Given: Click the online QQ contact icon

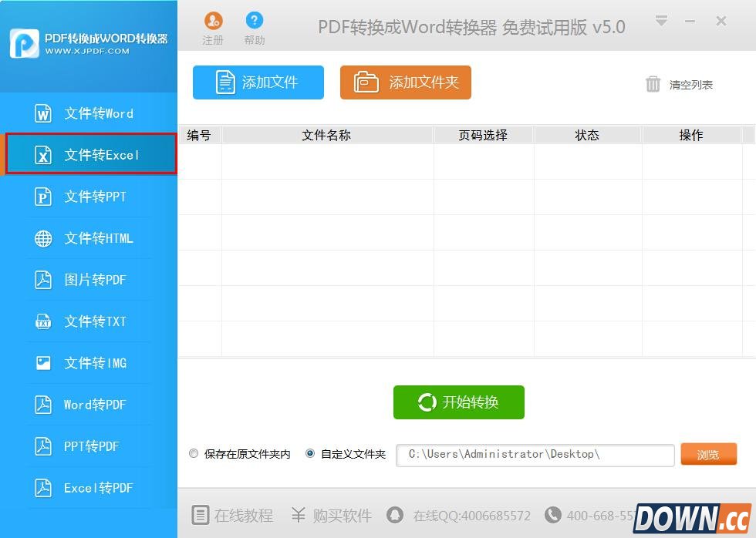Looking at the screenshot, I should tap(395, 516).
